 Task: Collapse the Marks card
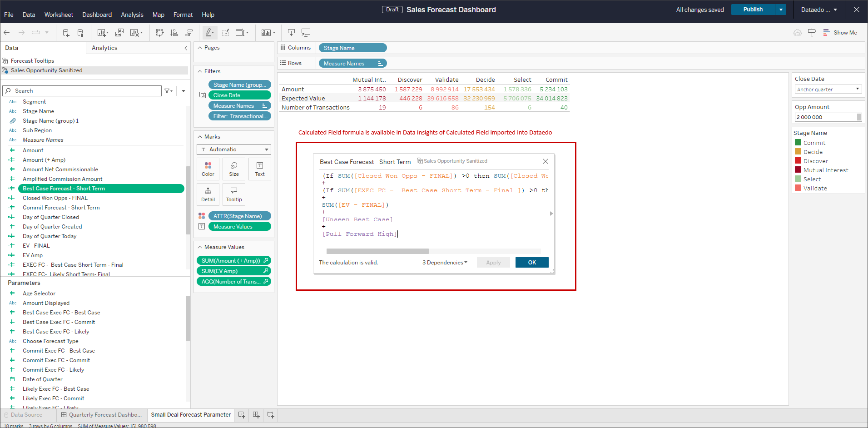coord(200,137)
